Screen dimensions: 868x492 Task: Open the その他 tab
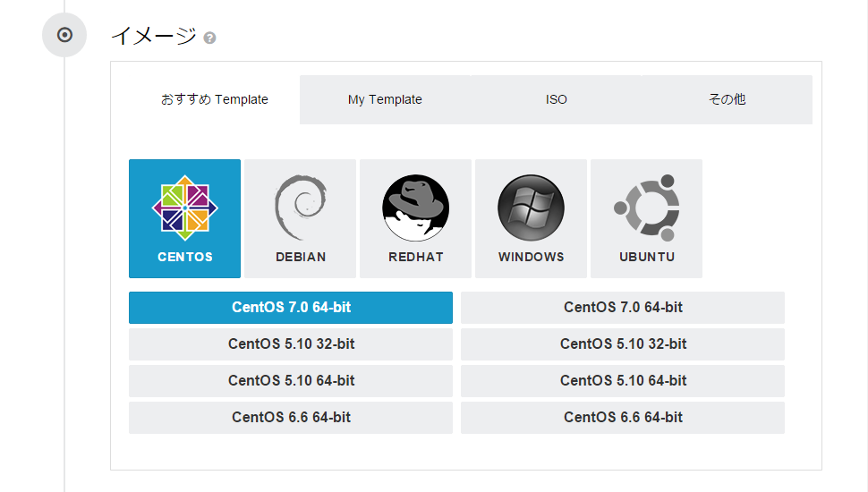[x=727, y=99]
